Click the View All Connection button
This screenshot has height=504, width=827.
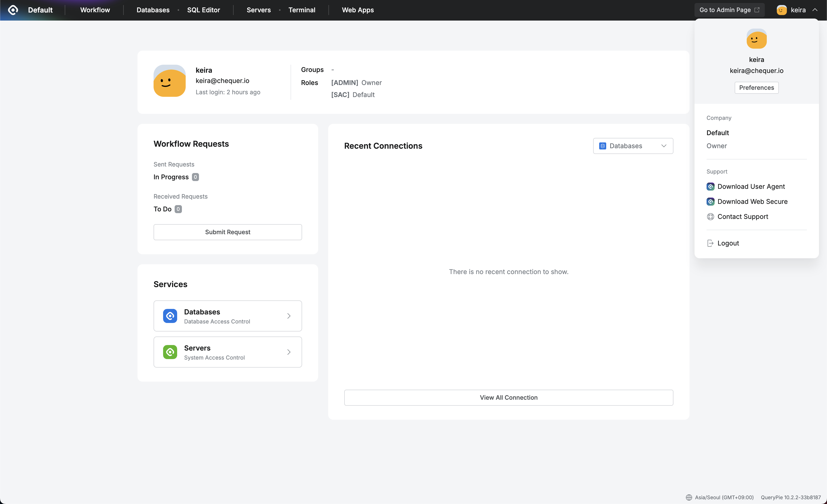(x=509, y=397)
